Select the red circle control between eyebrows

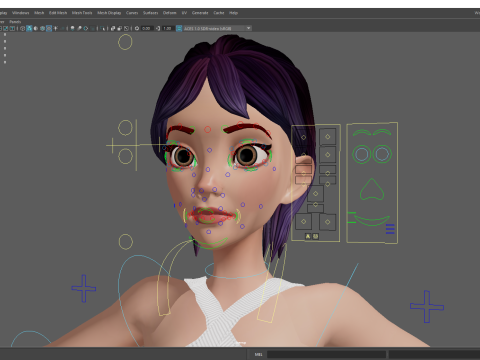(208, 129)
